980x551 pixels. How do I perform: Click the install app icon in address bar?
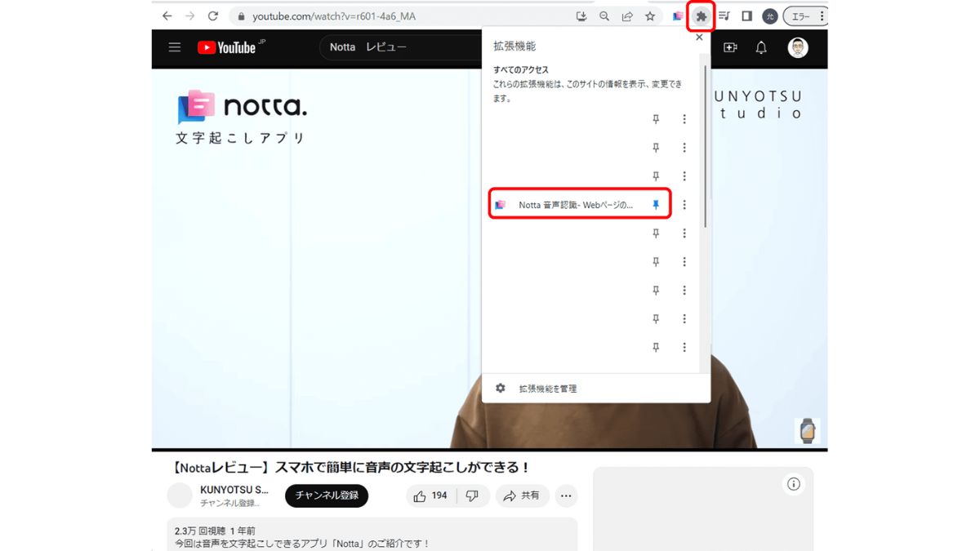581,16
